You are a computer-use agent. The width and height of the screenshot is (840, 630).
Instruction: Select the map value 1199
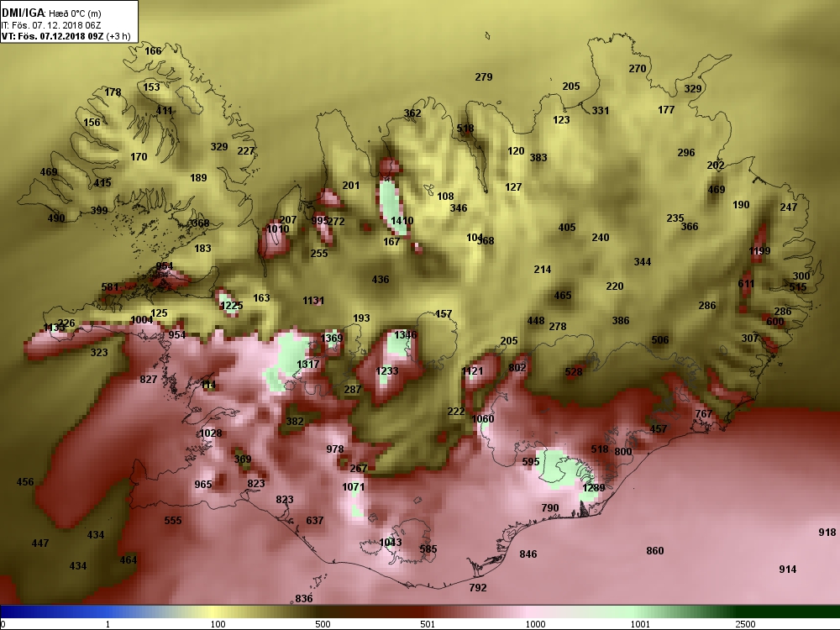[759, 251]
